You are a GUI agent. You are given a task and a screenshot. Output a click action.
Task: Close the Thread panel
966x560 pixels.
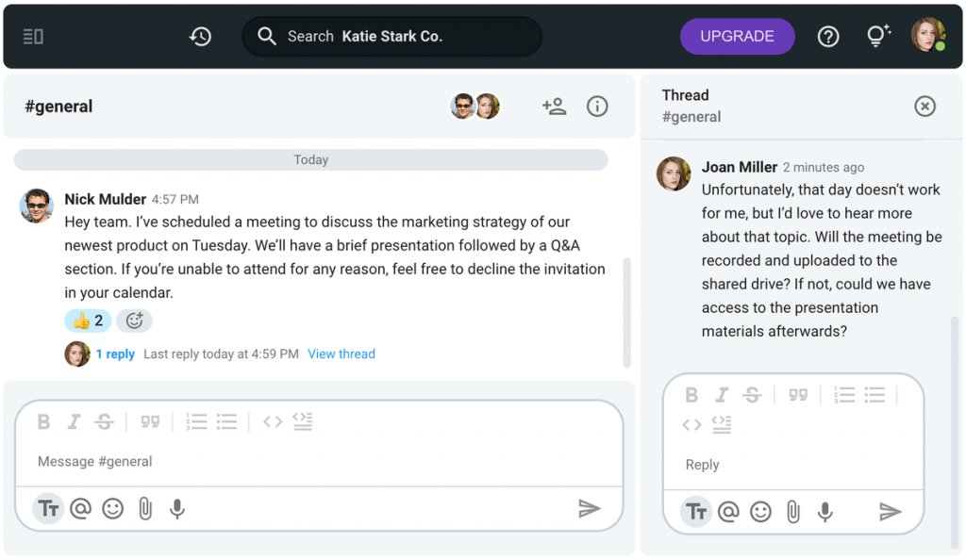point(924,107)
